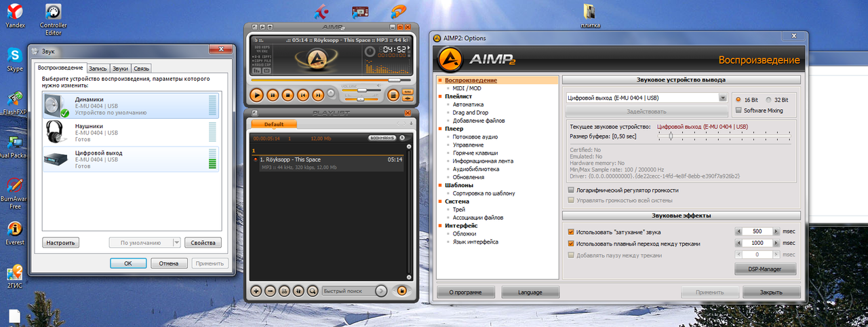Switch to Связь tab in Звук window
This screenshot has height=327, width=868.
tap(141, 69)
